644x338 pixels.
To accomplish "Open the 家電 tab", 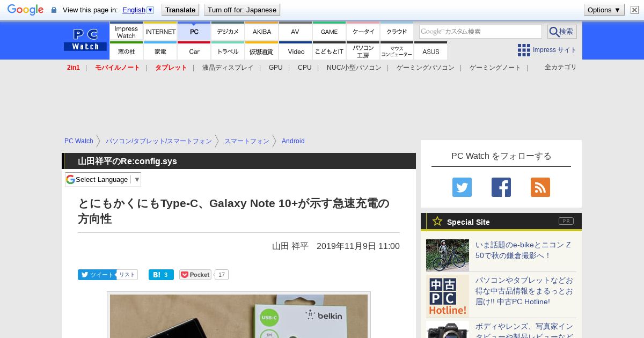I will [x=160, y=51].
